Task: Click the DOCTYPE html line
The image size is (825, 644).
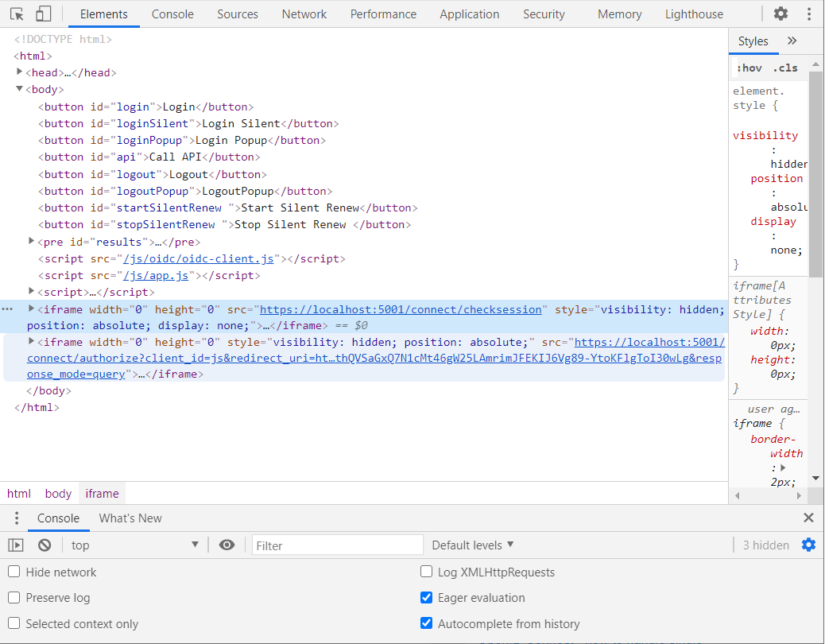Action: coord(63,39)
